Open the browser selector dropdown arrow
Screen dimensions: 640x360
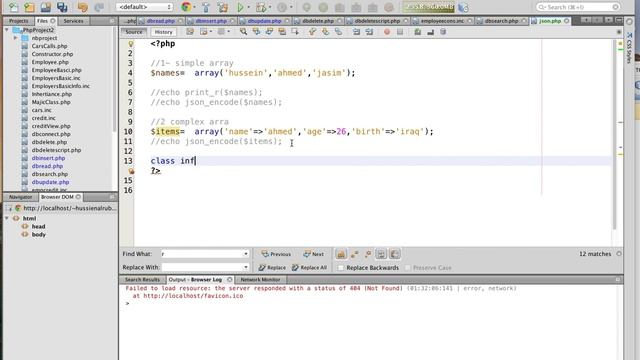coord(194,7)
